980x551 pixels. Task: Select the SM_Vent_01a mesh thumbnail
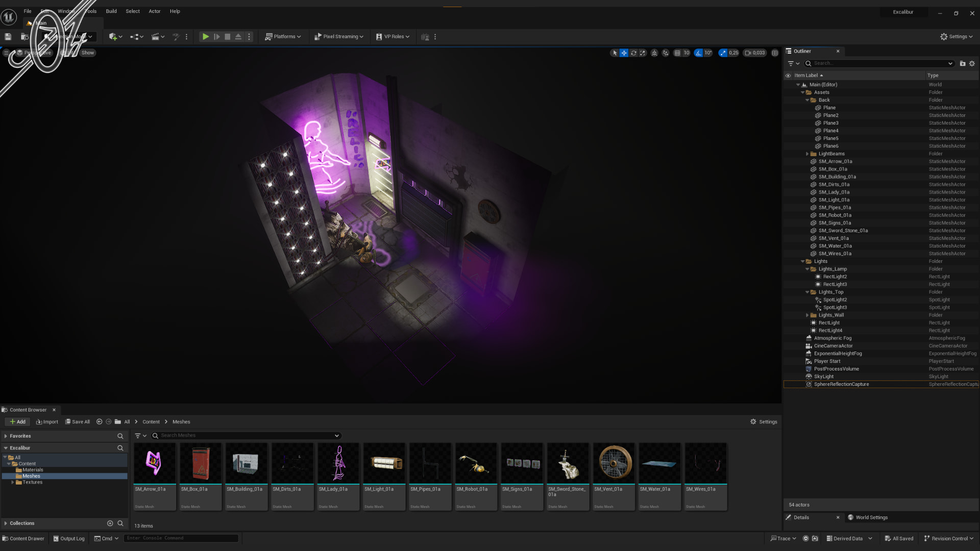(614, 463)
